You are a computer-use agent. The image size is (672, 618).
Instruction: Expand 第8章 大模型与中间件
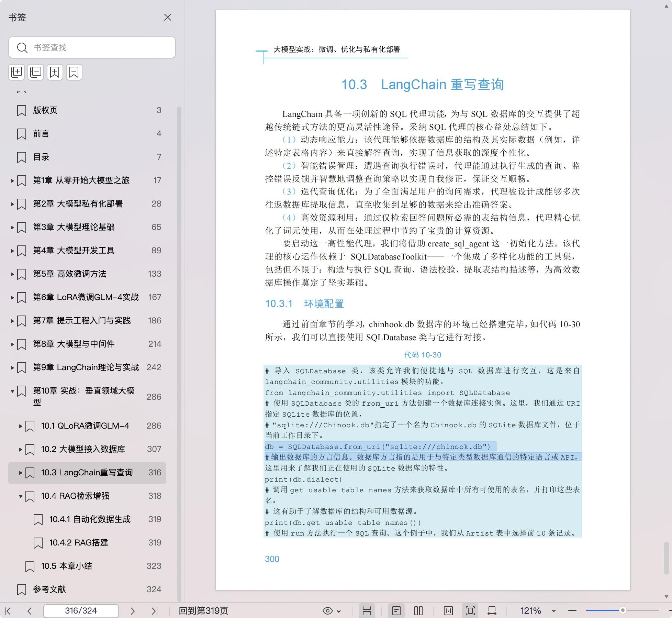click(12, 344)
